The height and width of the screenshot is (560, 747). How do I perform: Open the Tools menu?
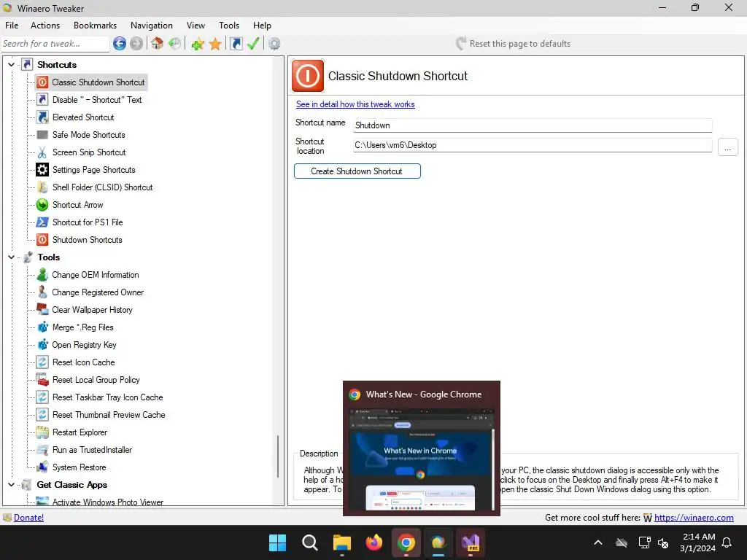pyautogui.click(x=229, y=26)
